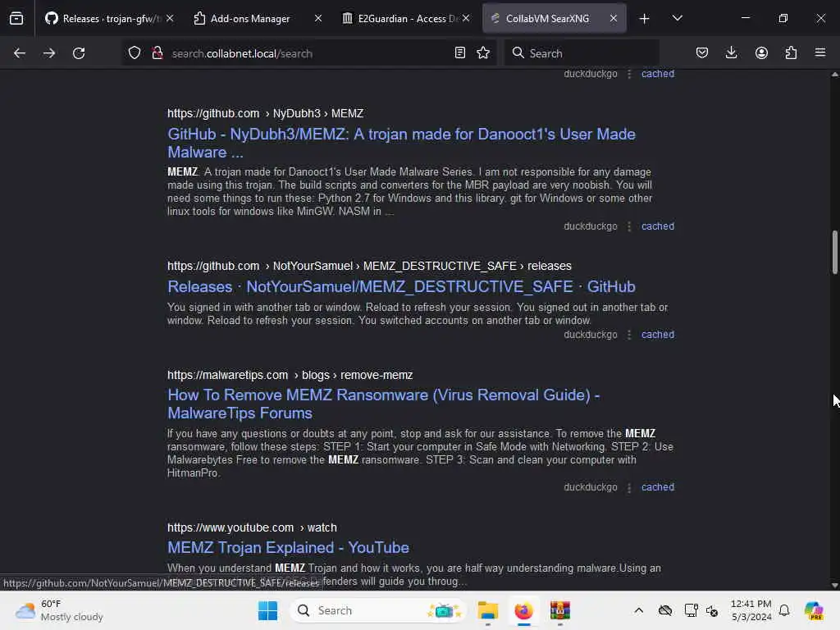The width and height of the screenshot is (840, 630).
Task: Show insecure connection padlock info
Action: pos(157,53)
